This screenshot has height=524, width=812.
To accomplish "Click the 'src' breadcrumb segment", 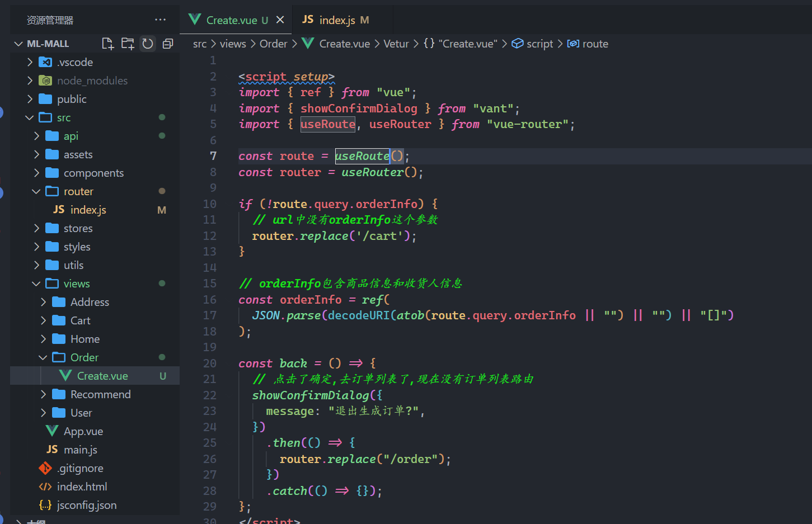I will point(200,44).
